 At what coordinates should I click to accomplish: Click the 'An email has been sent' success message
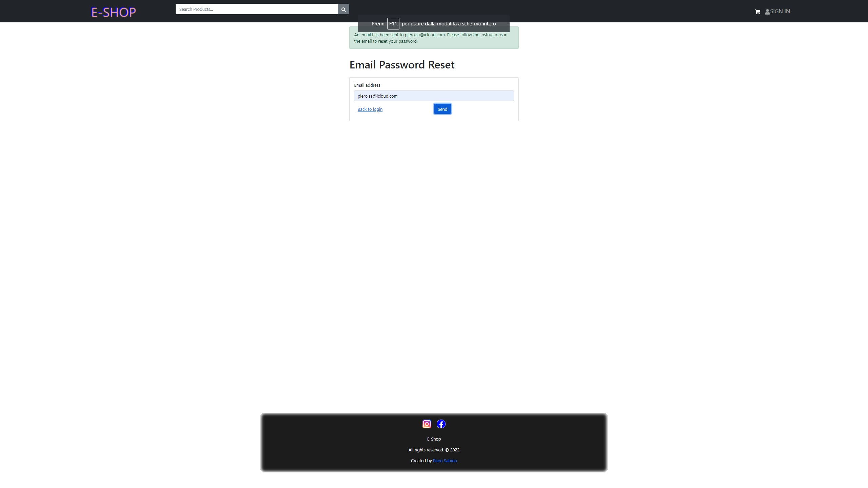434,38
